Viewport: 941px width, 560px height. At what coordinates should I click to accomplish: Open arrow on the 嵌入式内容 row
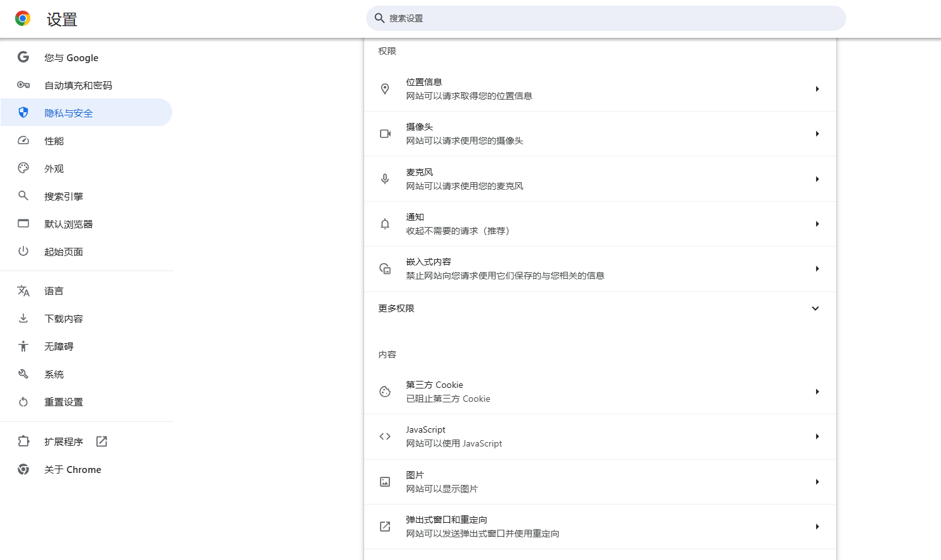click(817, 269)
